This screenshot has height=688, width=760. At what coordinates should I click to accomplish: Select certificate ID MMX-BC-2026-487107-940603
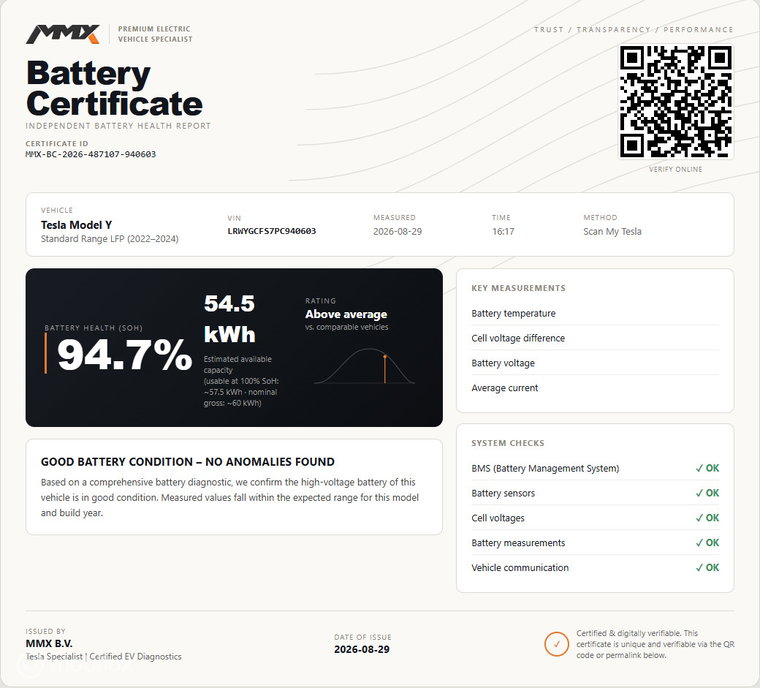91,154
